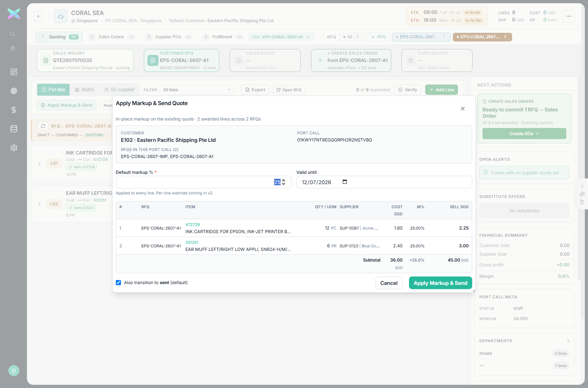
Task: Open the All lines filter dropdown
Action: pos(197,90)
